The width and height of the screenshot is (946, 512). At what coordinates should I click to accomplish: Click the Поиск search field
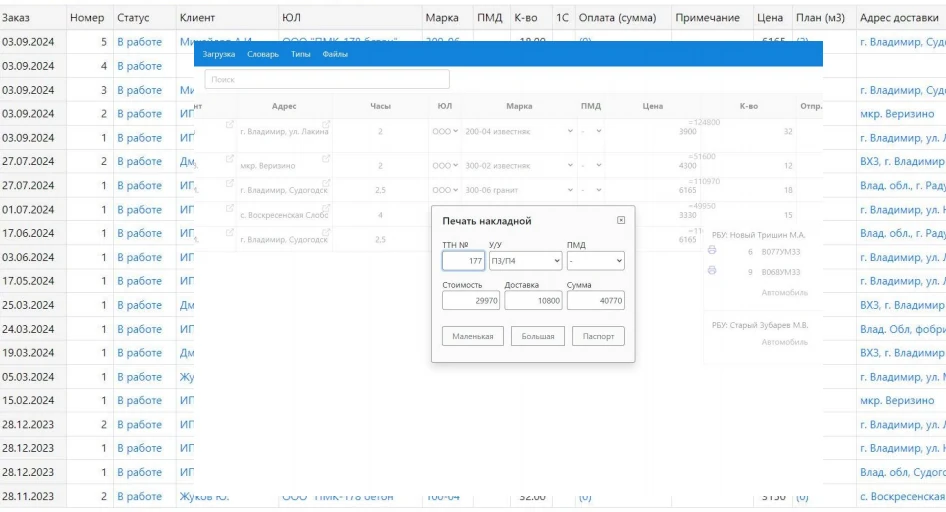click(327, 80)
